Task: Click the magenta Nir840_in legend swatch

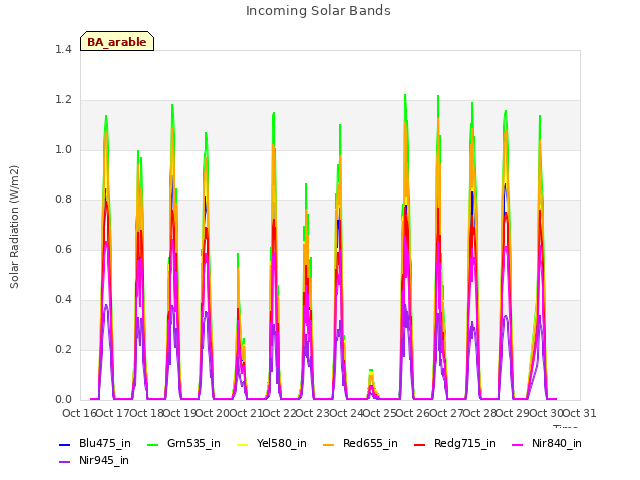Action: (518, 444)
